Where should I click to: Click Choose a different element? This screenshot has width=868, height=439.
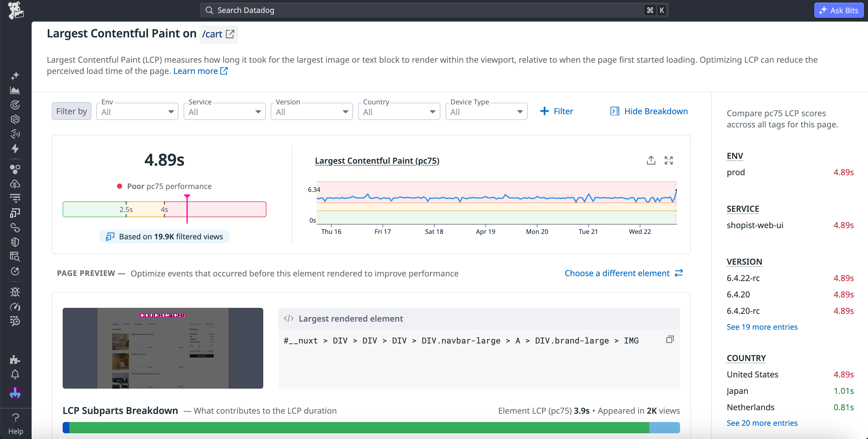(x=624, y=273)
